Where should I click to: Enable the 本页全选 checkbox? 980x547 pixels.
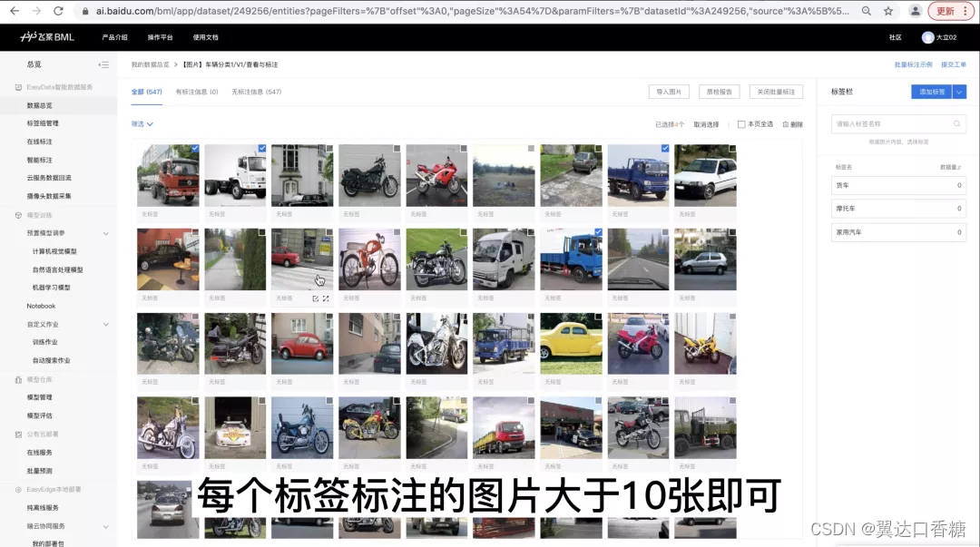(x=740, y=124)
